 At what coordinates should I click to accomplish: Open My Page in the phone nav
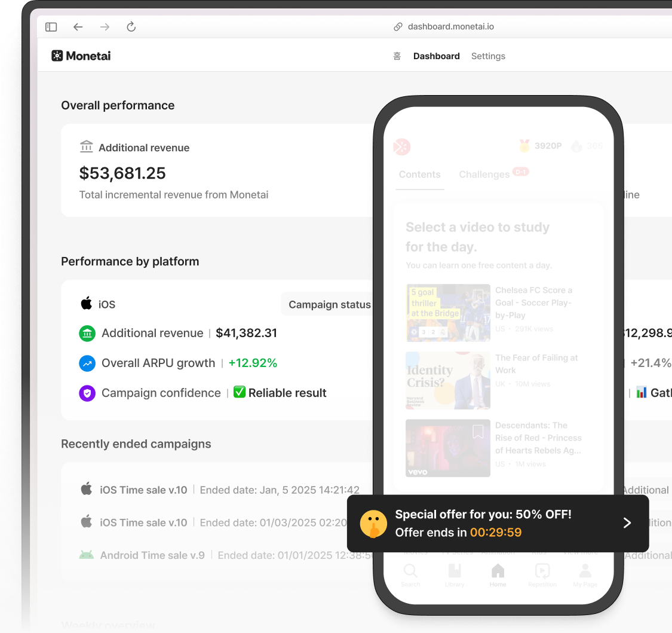click(x=585, y=574)
